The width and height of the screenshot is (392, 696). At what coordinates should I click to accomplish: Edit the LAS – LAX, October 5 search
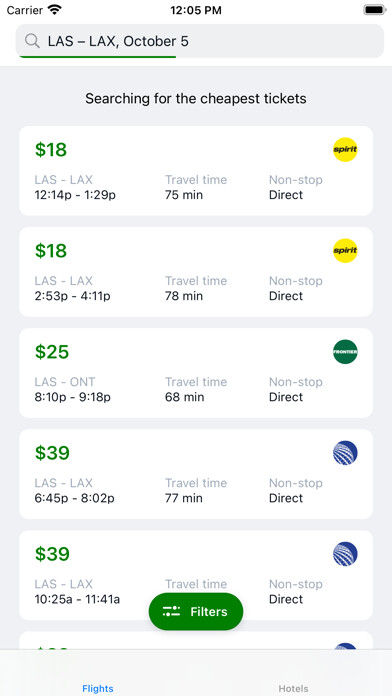tap(200, 41)
